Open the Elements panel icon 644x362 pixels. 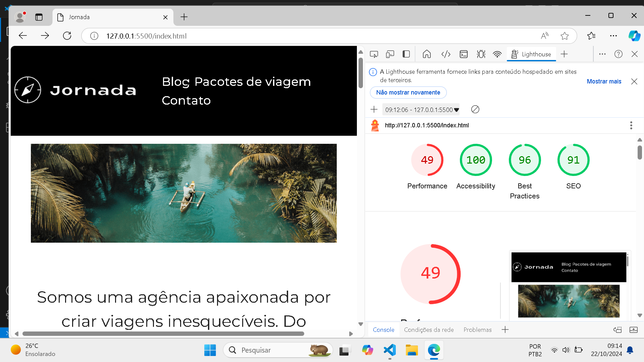(x=446, y=54)
